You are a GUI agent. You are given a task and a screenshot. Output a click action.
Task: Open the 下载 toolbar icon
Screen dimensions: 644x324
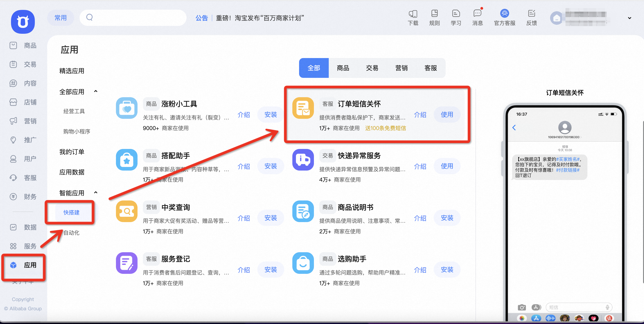[x=413, y=18]
